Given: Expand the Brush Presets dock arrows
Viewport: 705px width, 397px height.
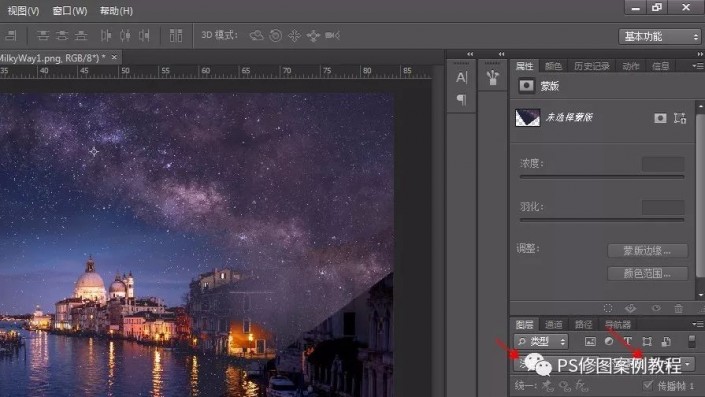Looking at the screenshot, I should click(x=501, y=54).
